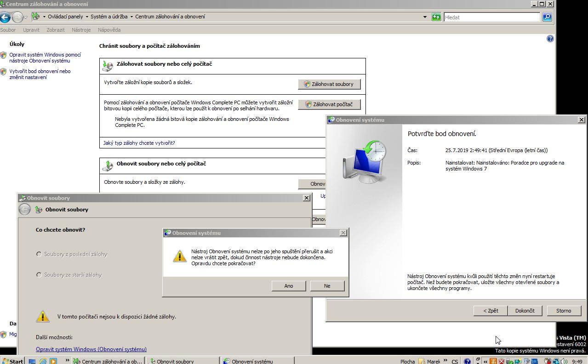Select 'Soubory ze starší zálohy' radio button
Image resolution: width=588 pixels, height=364 pixels.
(39, 275)
